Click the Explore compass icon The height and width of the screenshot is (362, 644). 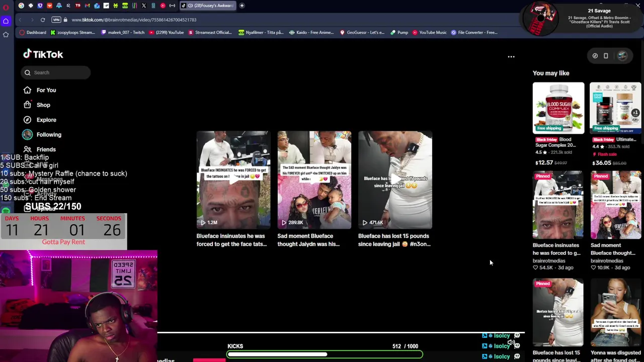click(27, 120)
